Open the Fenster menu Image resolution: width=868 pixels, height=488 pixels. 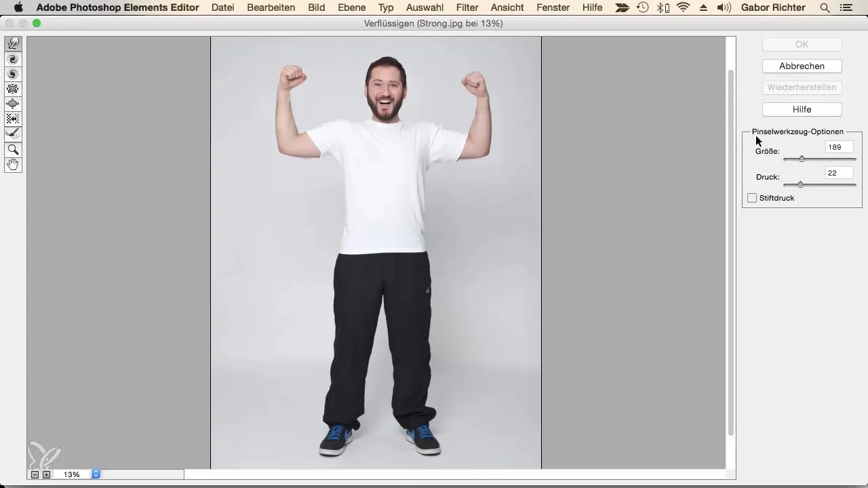click(x=553, y=7)
